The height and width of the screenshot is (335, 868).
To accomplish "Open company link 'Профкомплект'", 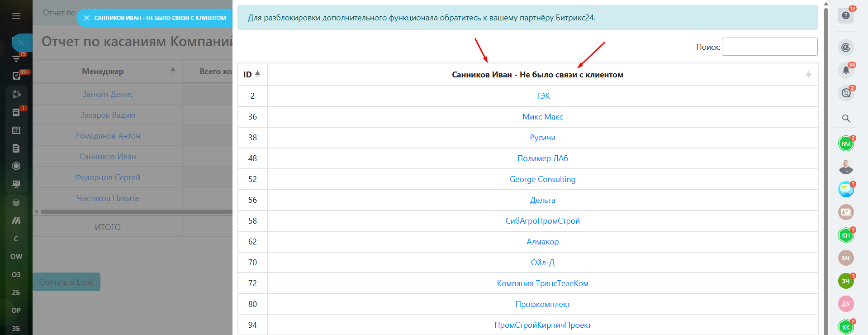I will pyautogui.click(x=543, y=304).
